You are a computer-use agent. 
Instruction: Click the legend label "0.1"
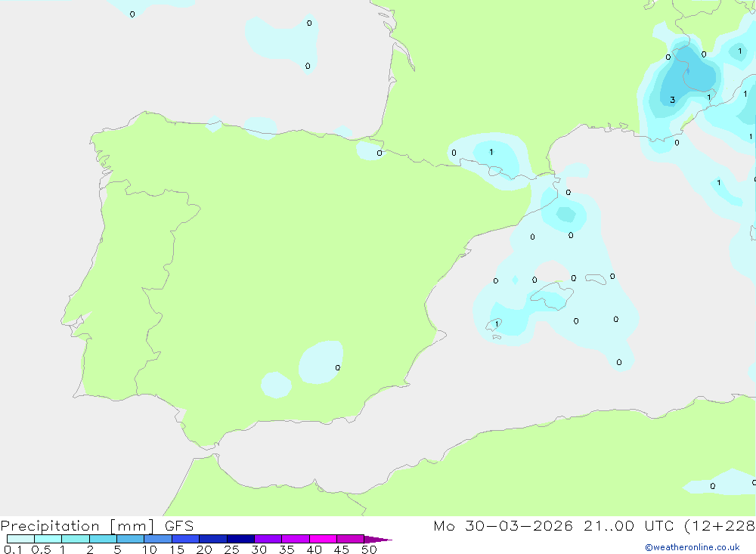(x=13, y=549)
